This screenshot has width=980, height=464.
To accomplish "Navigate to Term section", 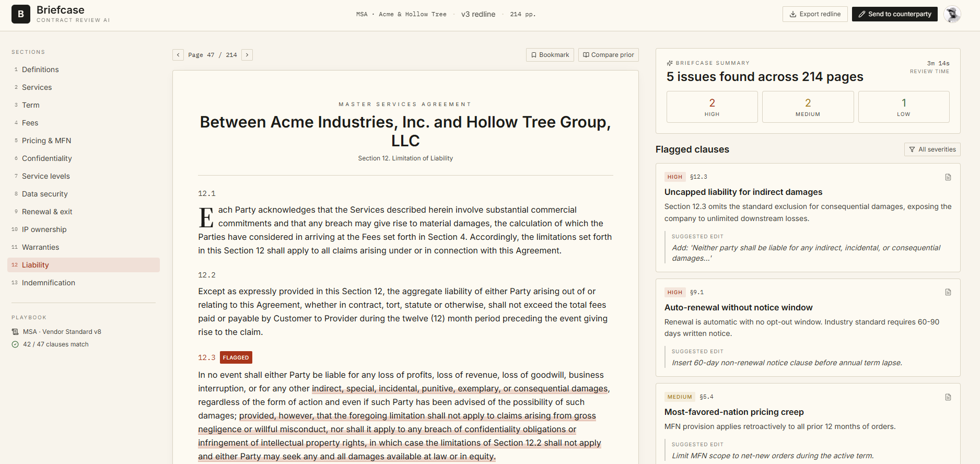I will [x=84, y=105].
